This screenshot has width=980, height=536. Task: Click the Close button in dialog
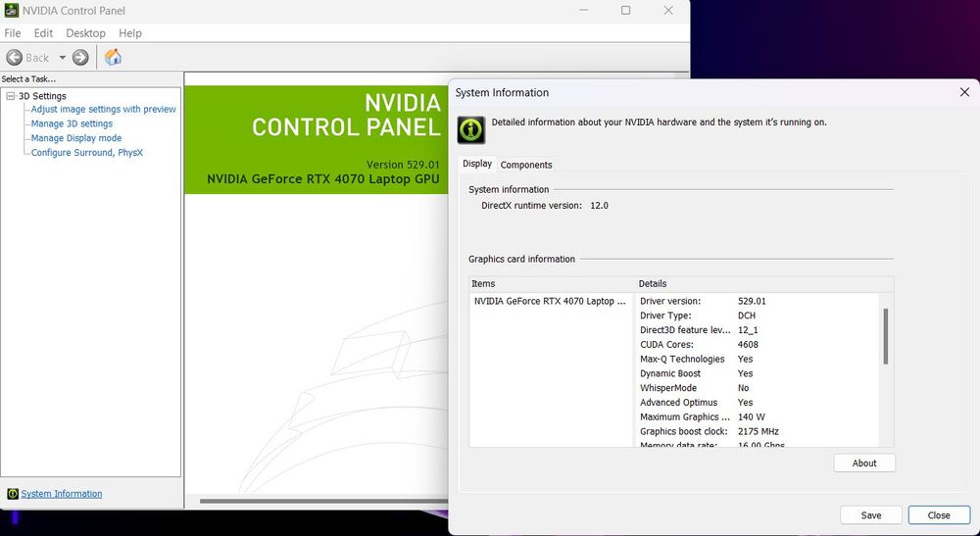pos(939,515)
